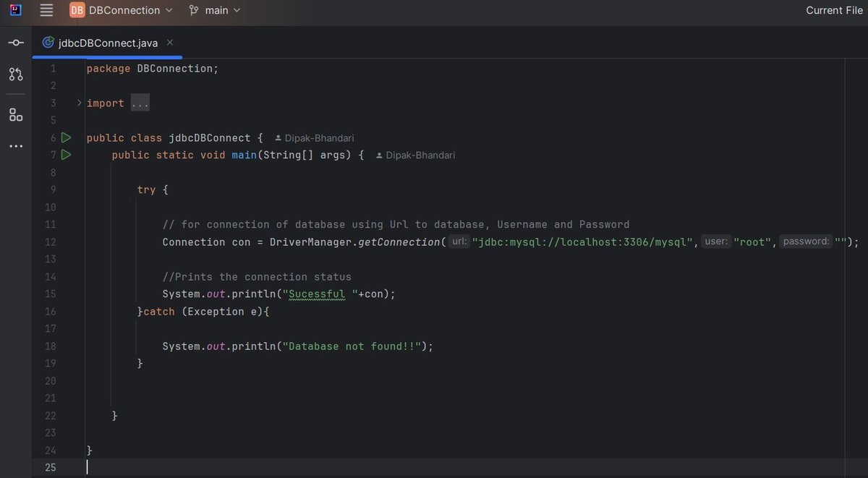Click the connection of database comment
868x478 pixels.
396,225
